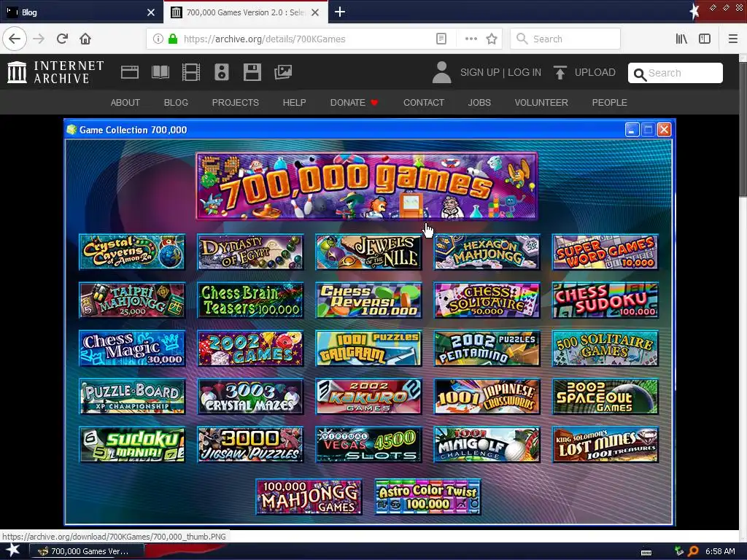Image resolution: width=747 pixels, height=560 pixels.
Task: Open a new browser tab
Action: coord(340,12)
